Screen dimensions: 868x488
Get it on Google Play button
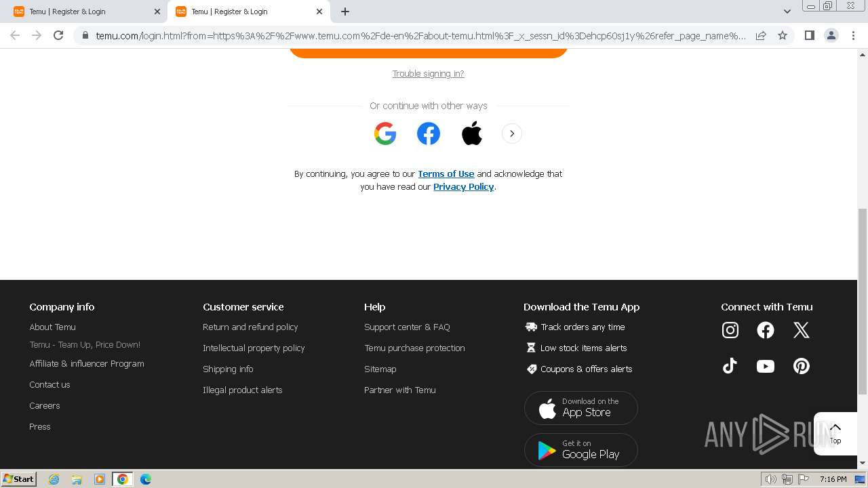[x=581, y=450]
